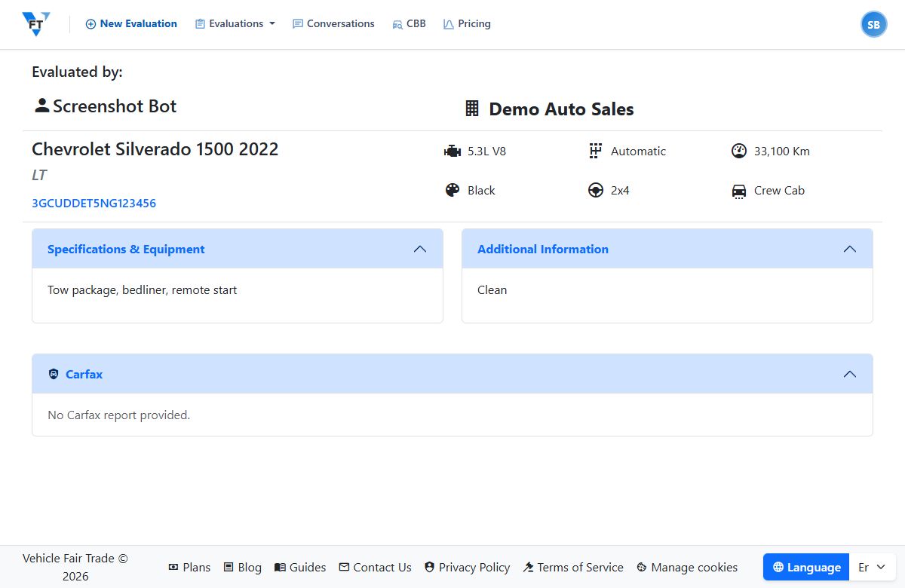Click the 2x4 drivetrain text
This screenshot has width=905, height=588.
point(620,191)
